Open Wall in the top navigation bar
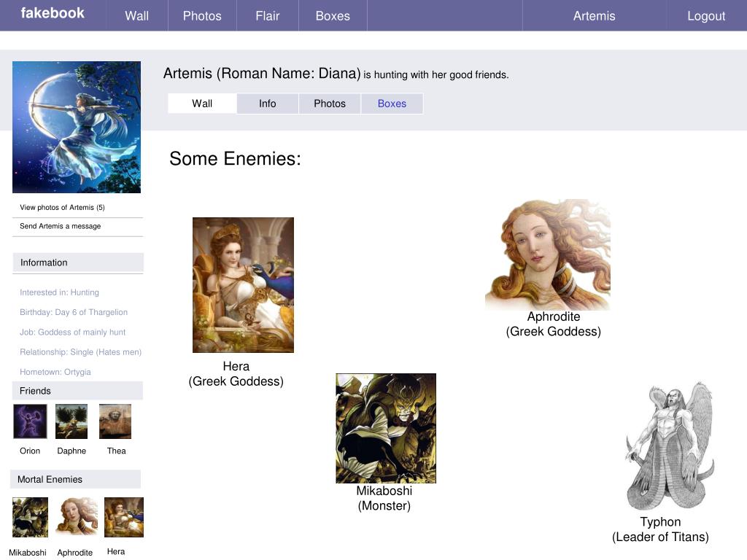The width and height of the screenshot is (747, 560). (x=136, y=16)
